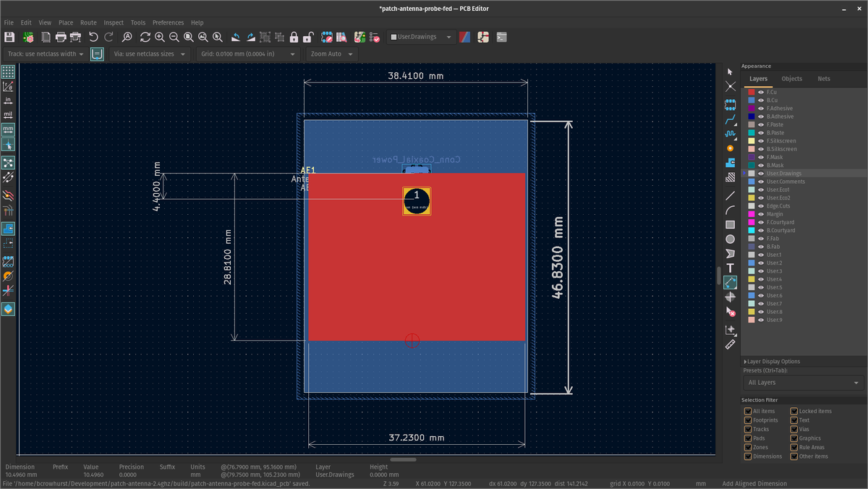Switch units to inches
The image size is (868, 489).
point(8,101)
